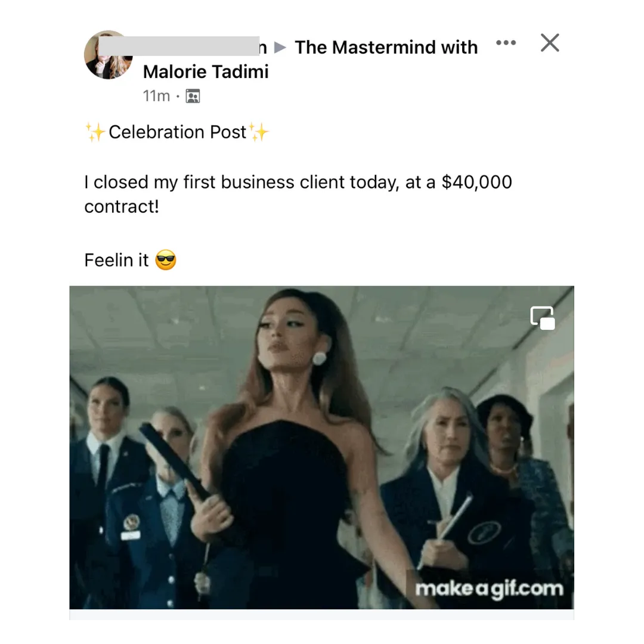Click the Feelin it text line
644x644 pixels.
tap(116, 260)
